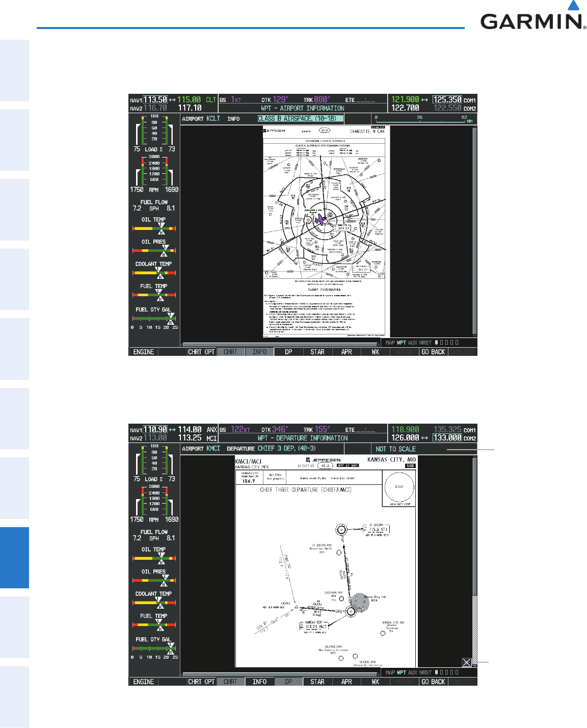The height and width of the screenshot is (728, 587).
Task: Select APR softkey on the KCLT display
Action: (x=346, y=352)
